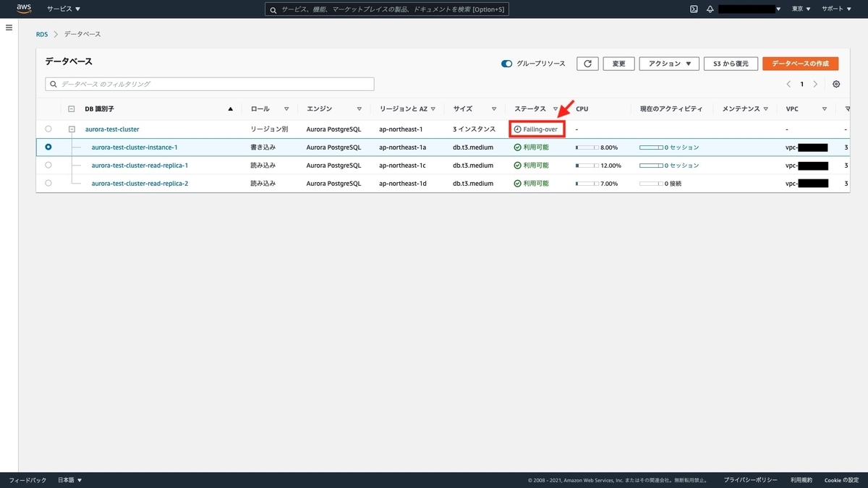Click the 3 instances size cell
This screenshot has height=488, width=868.
475,129
